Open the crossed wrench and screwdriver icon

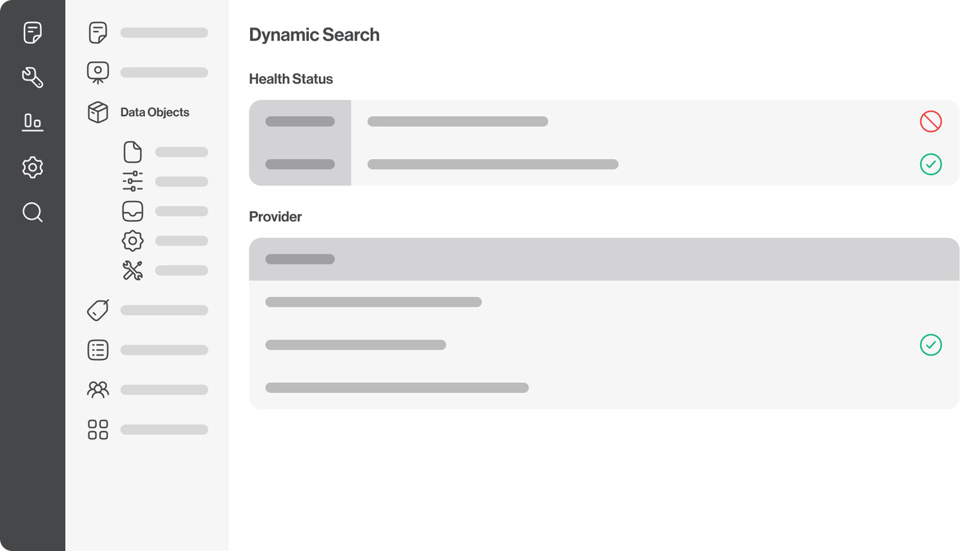[x=132, y=270]
